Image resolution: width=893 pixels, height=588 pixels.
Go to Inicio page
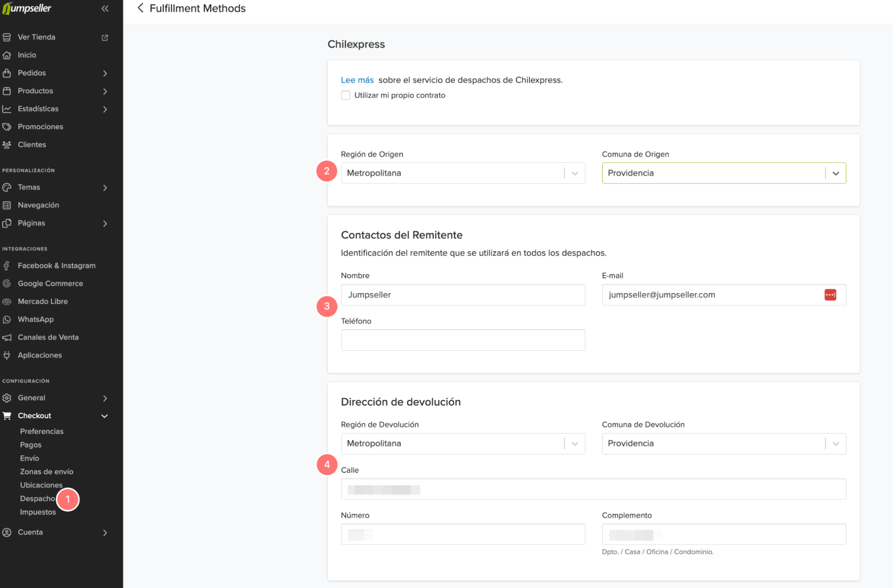[27, 55]
